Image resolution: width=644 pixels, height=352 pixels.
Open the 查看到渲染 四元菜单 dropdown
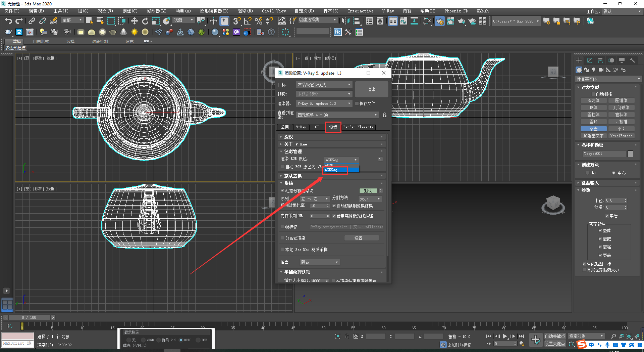click(x=337, y=115)
